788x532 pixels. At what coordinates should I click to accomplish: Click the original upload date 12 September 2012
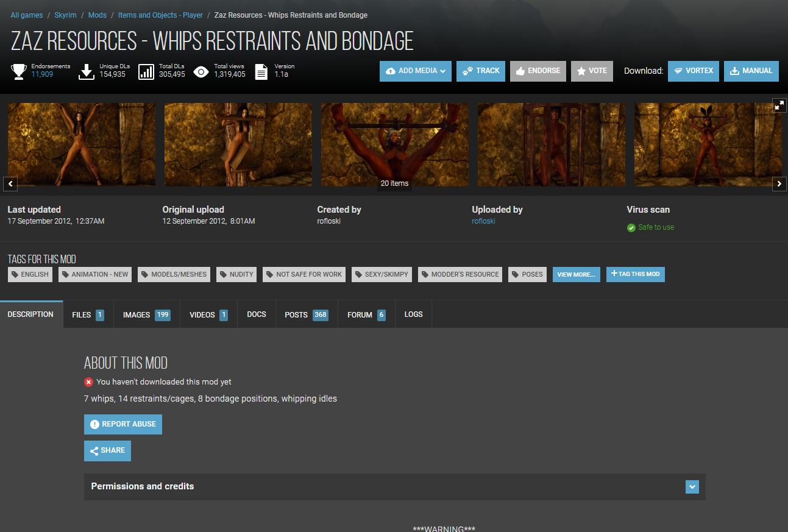tap(208, 221)
